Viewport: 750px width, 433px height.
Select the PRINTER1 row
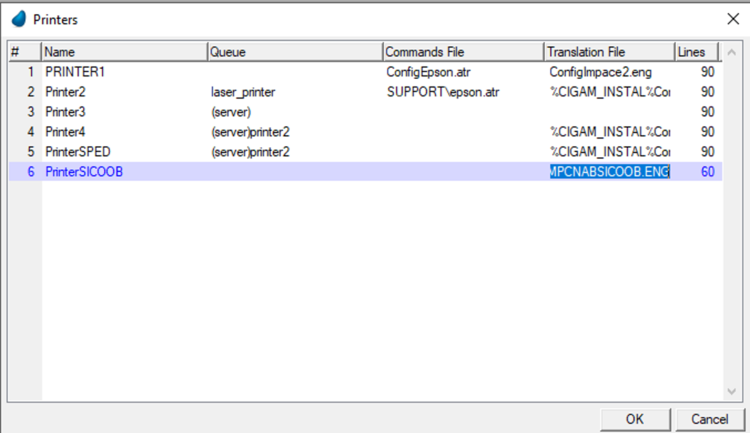(75, 72)
